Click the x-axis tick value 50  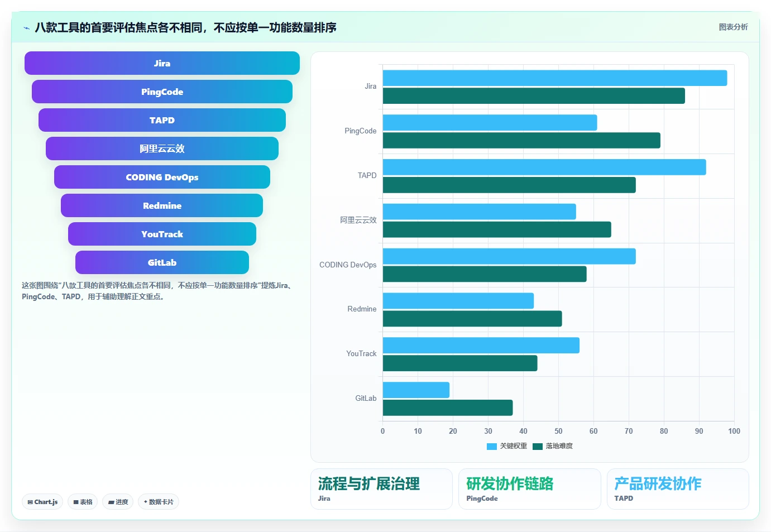[558, 431]
